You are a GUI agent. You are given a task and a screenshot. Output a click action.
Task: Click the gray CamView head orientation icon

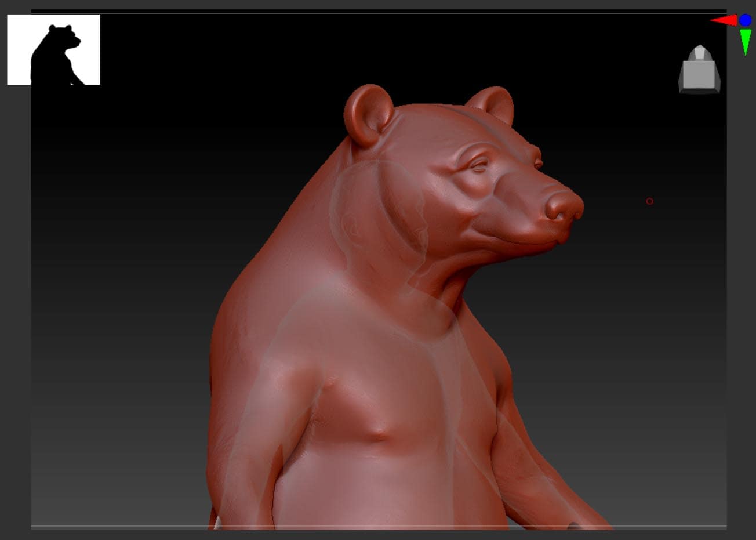[x=700, y=71]
